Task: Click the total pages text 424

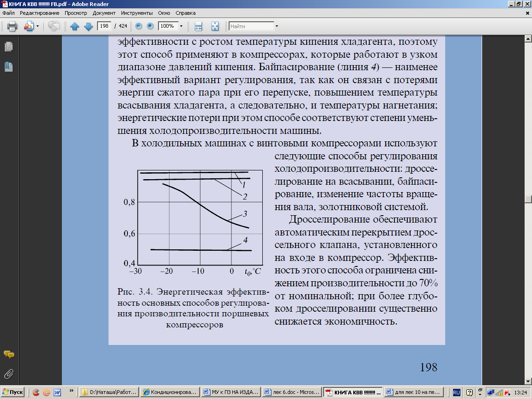Action: click(123, 26)
